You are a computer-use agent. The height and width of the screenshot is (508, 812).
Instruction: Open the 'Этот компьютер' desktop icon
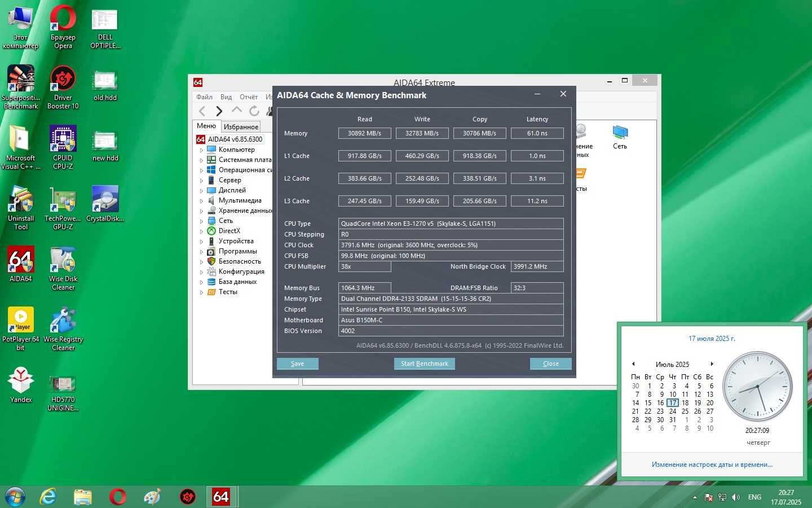21,27
